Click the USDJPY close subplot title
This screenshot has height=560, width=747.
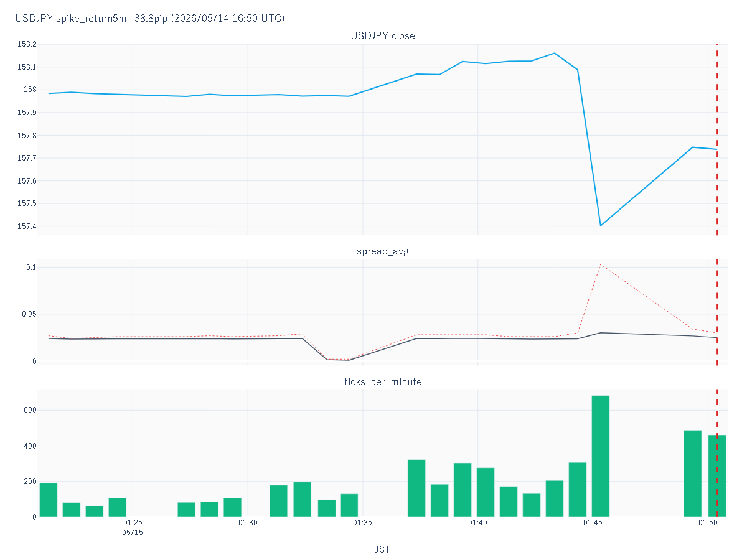click(383, 36)
